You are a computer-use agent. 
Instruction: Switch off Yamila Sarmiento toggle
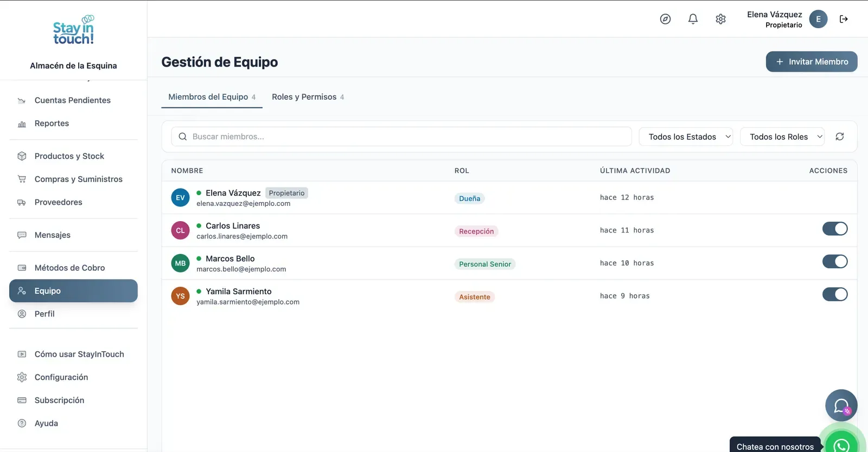[x=835, y=294]
